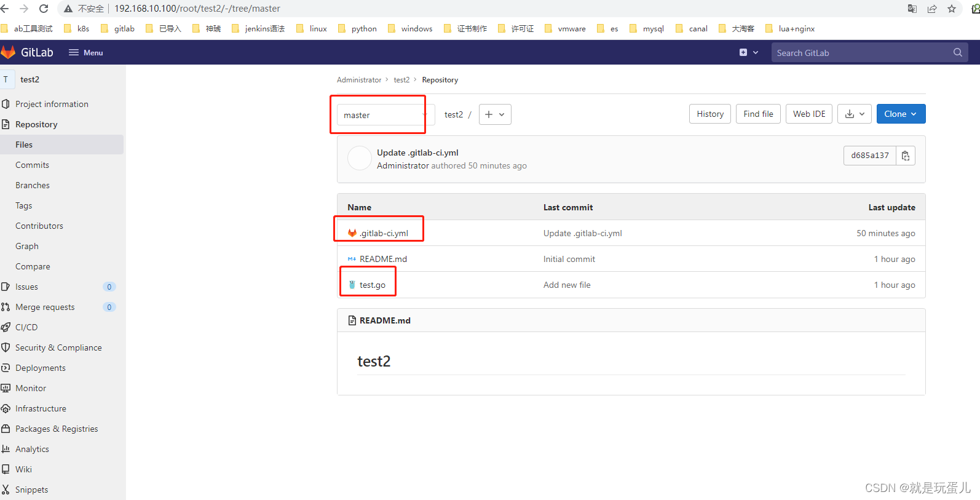Screen dimensions: 980x500
Task: Open the create new plus dropdown in navbar
Action: coord(748,53)
